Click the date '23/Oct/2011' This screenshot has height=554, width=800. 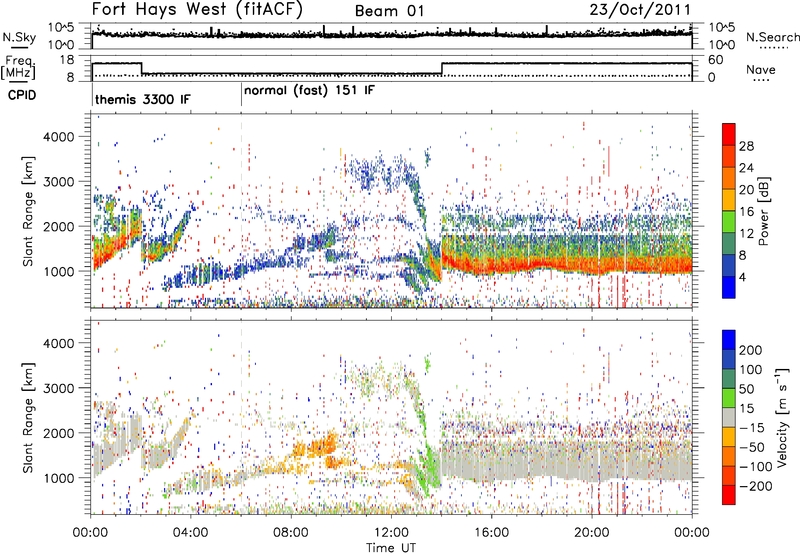tap(640, 10)
